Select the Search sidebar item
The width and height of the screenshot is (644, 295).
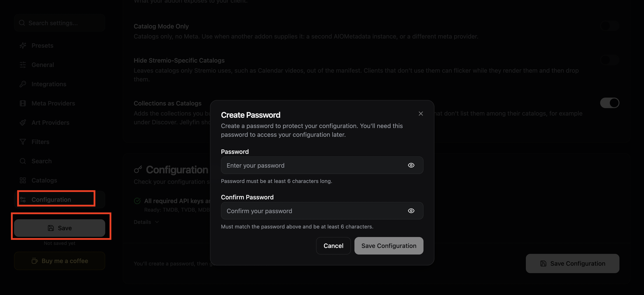(59, 161)
